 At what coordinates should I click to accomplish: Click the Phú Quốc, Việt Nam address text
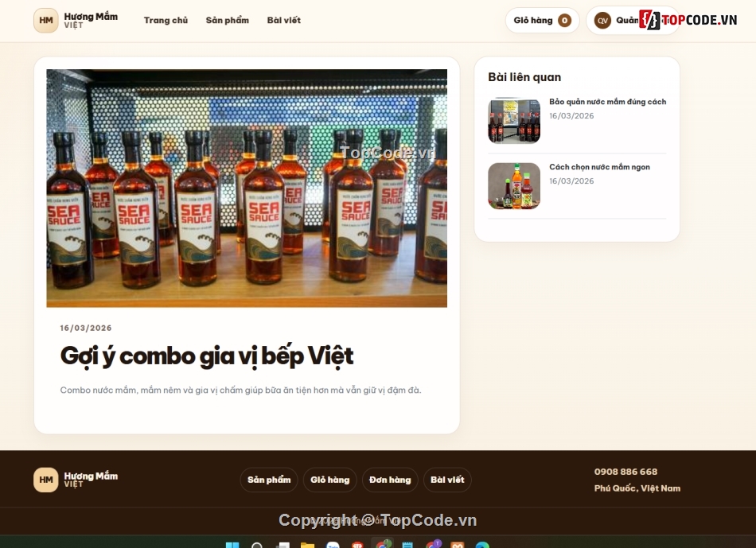(637, 488)
